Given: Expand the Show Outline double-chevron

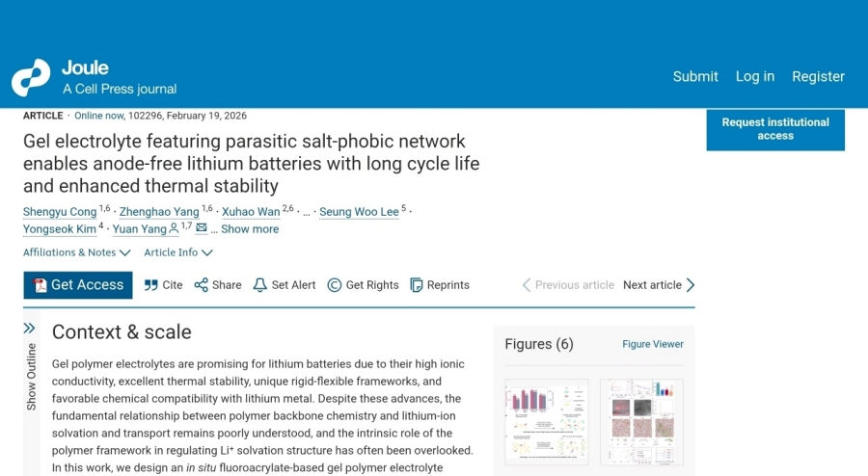Looking at the screenshot, I should (x=29, y=329).
